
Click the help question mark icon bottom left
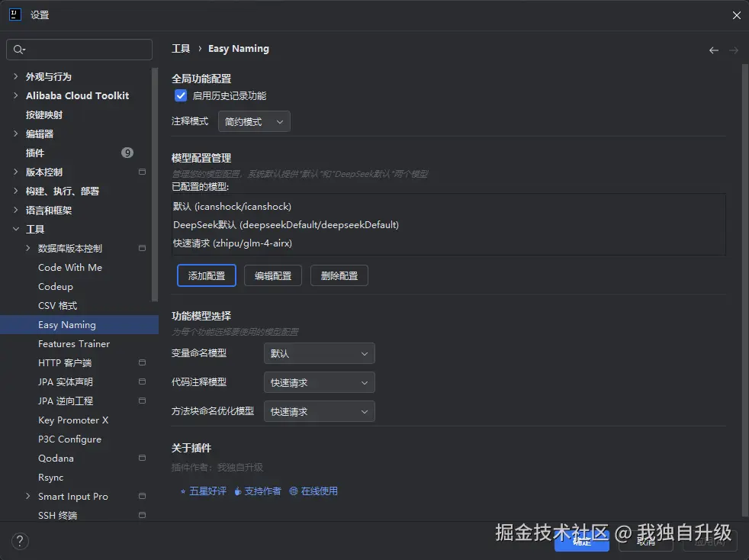click(x=20, y=541)
